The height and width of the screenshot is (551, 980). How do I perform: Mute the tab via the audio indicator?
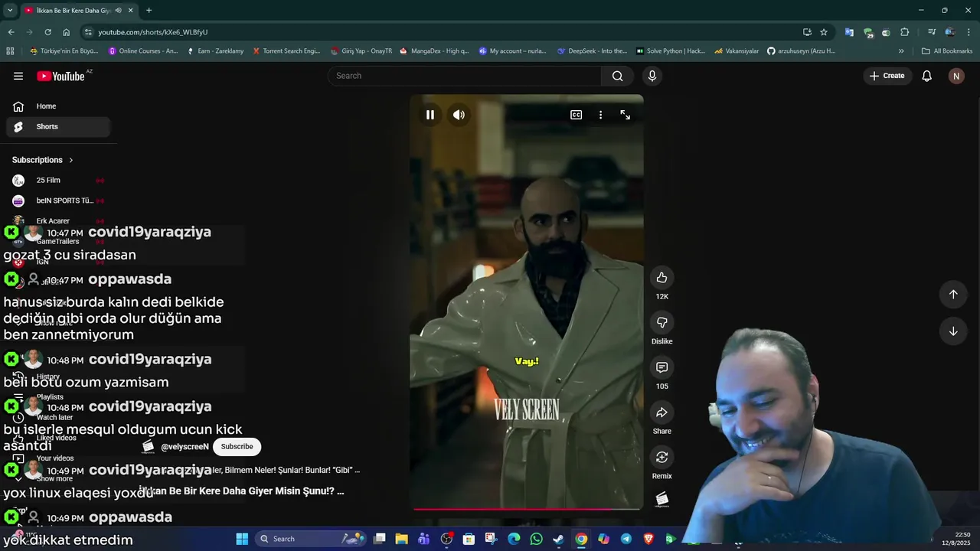click(118, 11)
